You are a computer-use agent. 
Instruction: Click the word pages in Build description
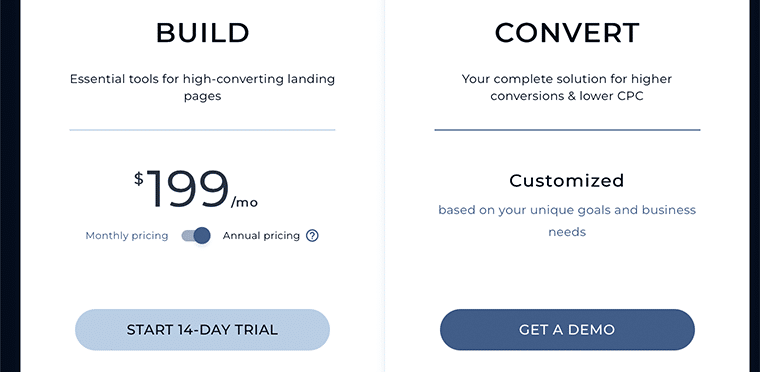click(x=202, y=96)
